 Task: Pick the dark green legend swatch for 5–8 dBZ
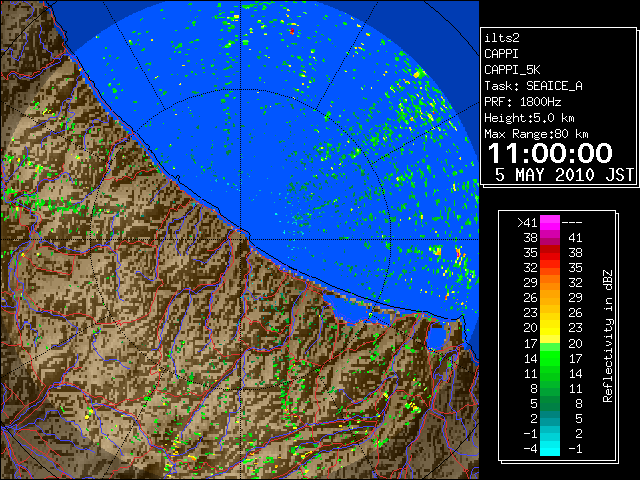(550, 404)
